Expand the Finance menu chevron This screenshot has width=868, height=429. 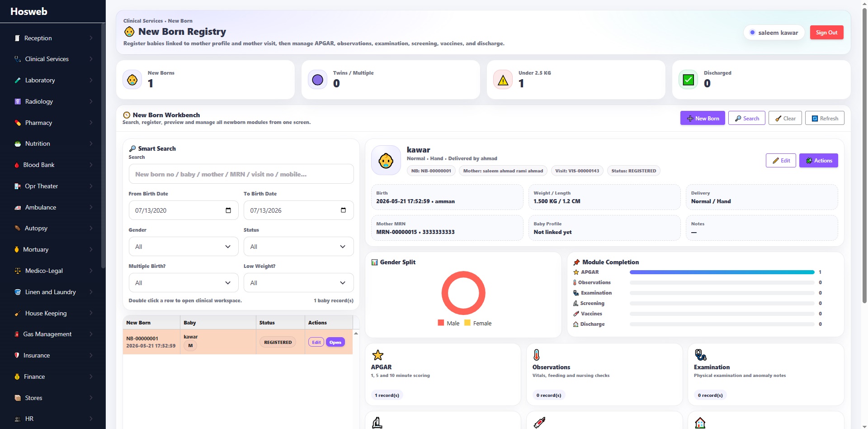(x=91, y=377)
